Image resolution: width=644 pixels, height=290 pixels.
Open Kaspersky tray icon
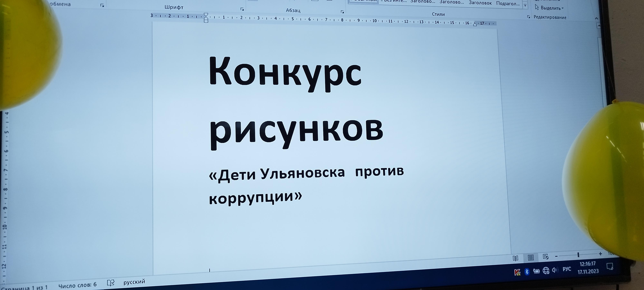coord(517,272)
